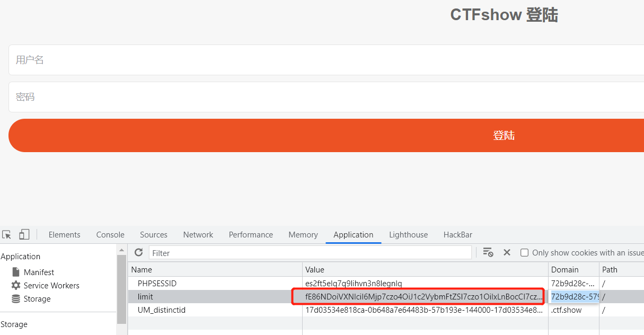
Task: Sort cookies by Name column header
Action: point(215,269)
